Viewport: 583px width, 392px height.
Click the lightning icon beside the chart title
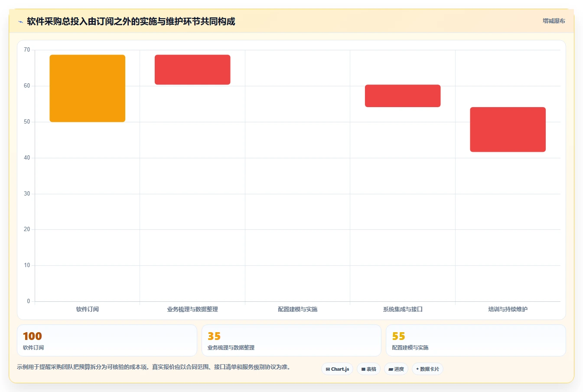click(x=20, y=22)
